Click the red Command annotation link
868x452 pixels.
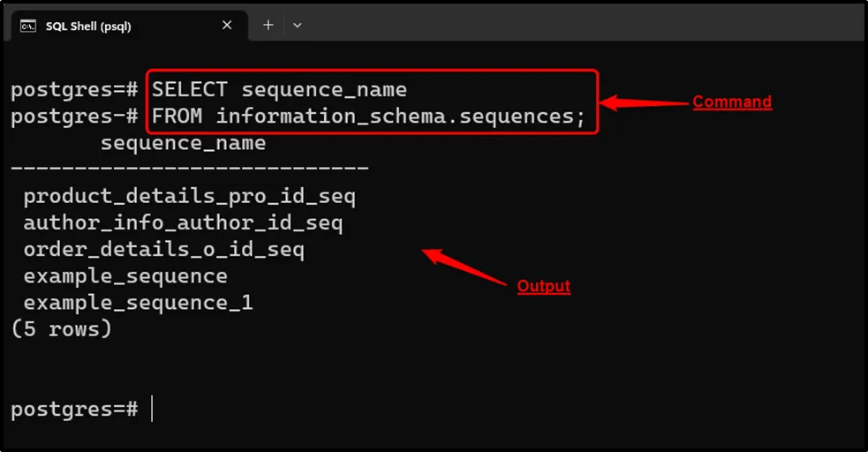732,102
